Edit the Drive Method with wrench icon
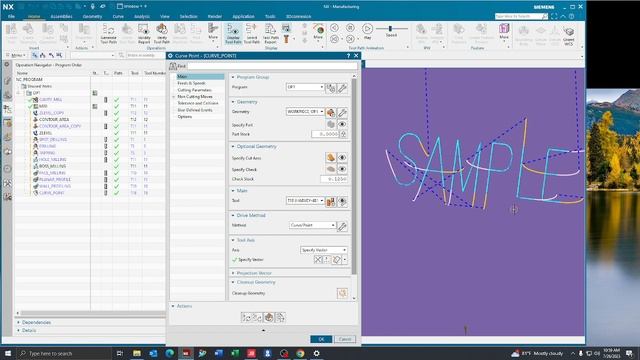This screenshot has height=360, width=640. [342, 226]
